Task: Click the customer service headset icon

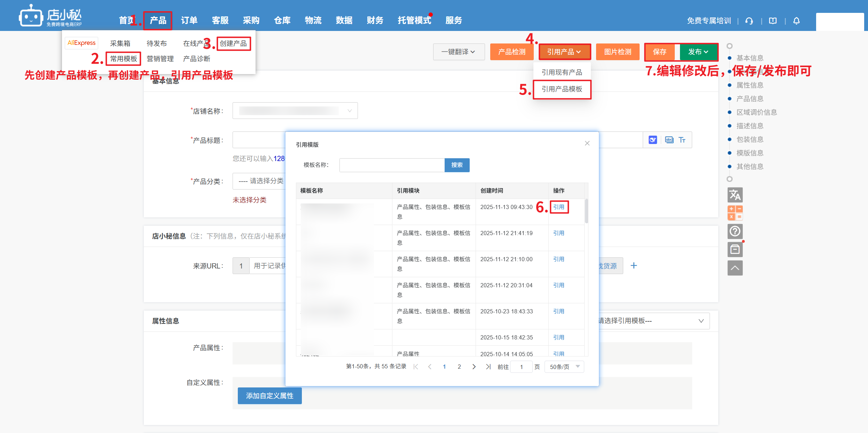Action: click(x=749, y=21)
